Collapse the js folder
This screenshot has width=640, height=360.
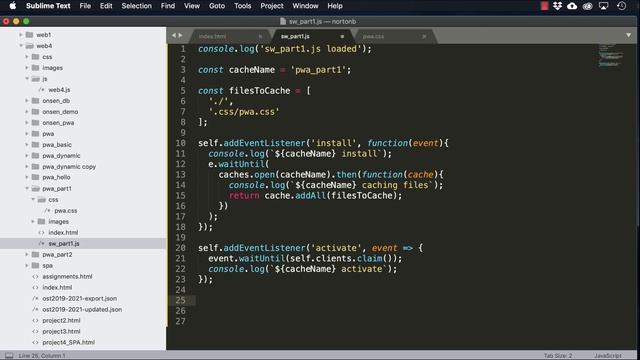pyautogui.click(x=27, y=78)
